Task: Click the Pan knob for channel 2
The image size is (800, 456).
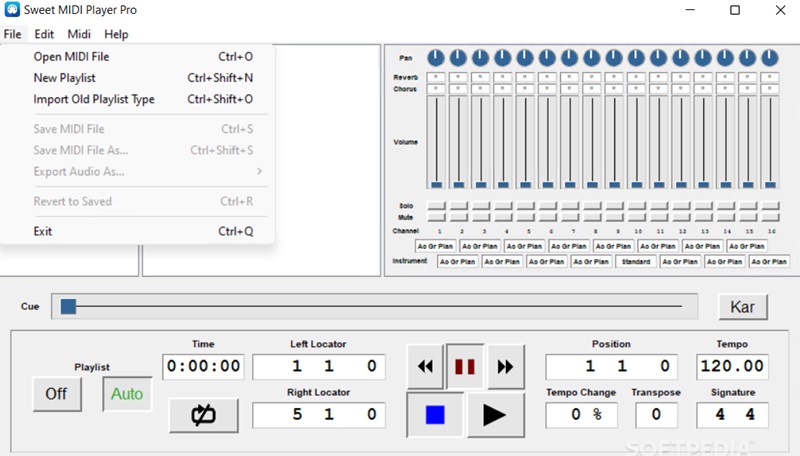Action: coord(458,58)
